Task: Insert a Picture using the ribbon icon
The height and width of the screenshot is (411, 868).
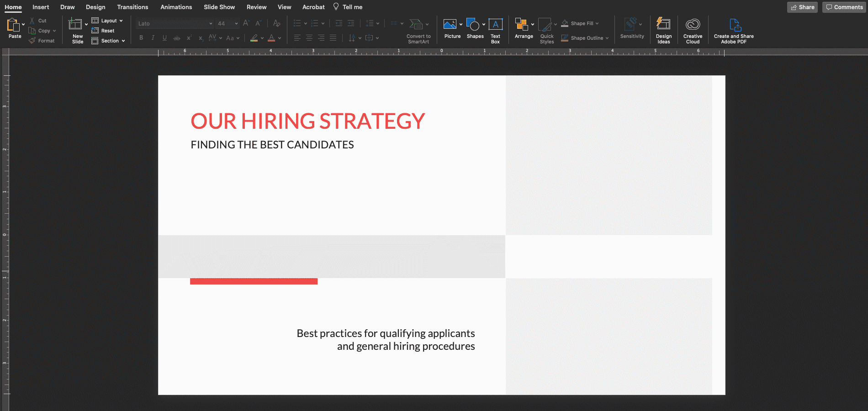Action: point(450,24)
